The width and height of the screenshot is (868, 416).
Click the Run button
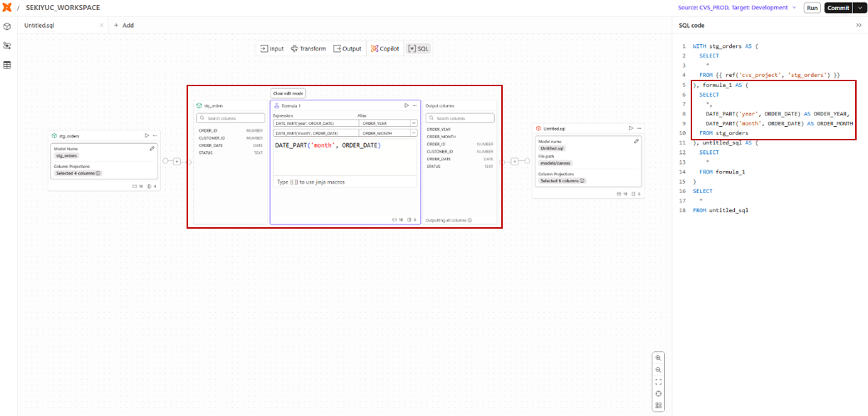tap(812, 8)
